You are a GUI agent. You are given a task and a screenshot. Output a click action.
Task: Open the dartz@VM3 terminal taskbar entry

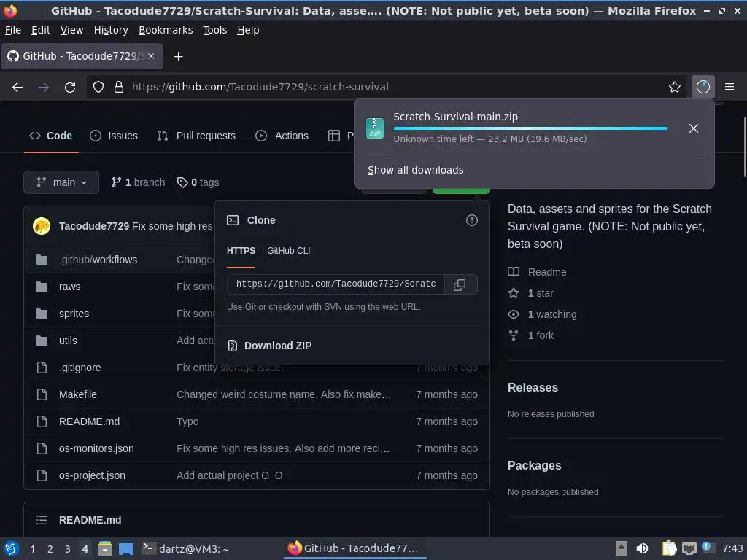186,549
